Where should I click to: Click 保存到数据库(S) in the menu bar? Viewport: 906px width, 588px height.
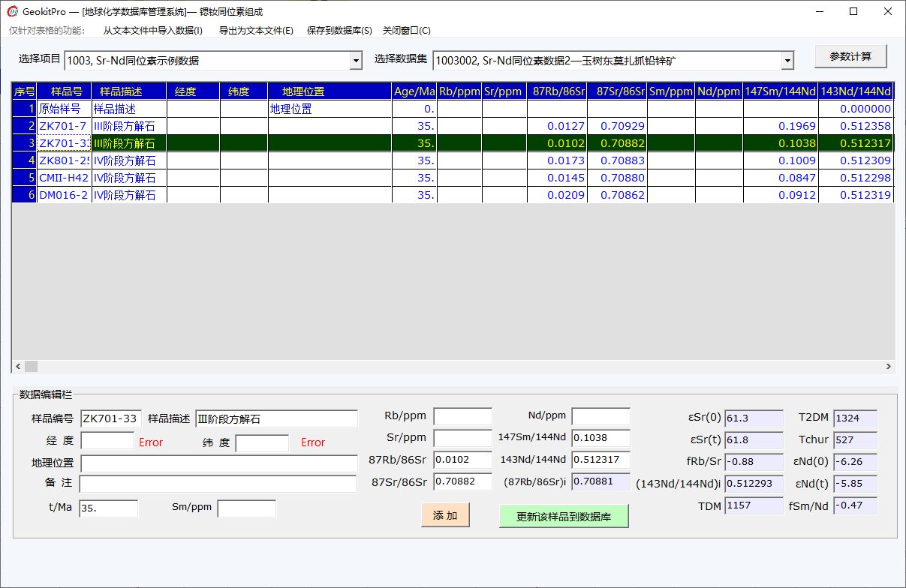tap(339, 31)
